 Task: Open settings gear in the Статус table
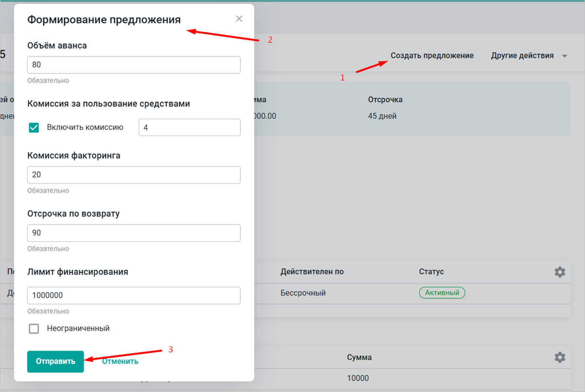pos(560,272)
